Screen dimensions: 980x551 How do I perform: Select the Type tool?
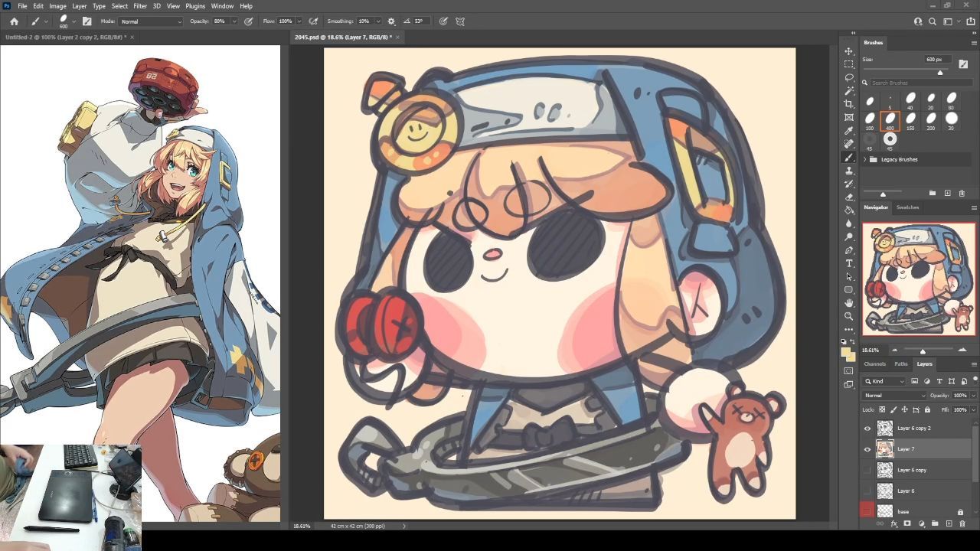coord(848,263)
